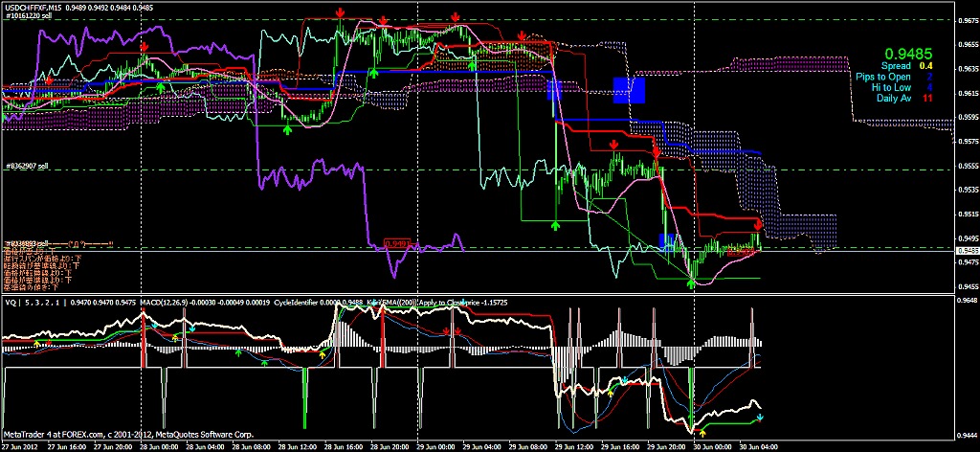The width and height of the screenshot is (980, 452).
Task: Click the boxed current price 0.9485 on the price scale
Action: 968,250
